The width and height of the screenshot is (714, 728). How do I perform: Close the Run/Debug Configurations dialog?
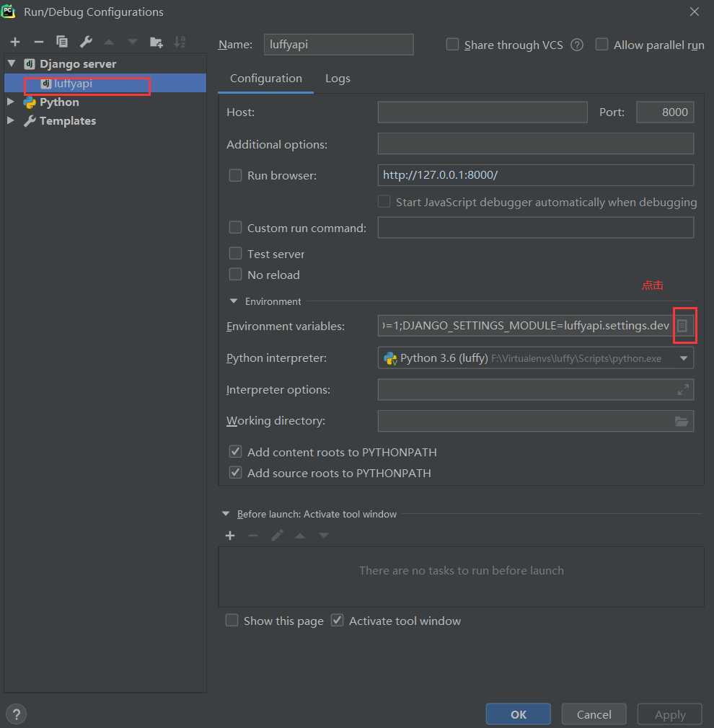click(695, 12)
